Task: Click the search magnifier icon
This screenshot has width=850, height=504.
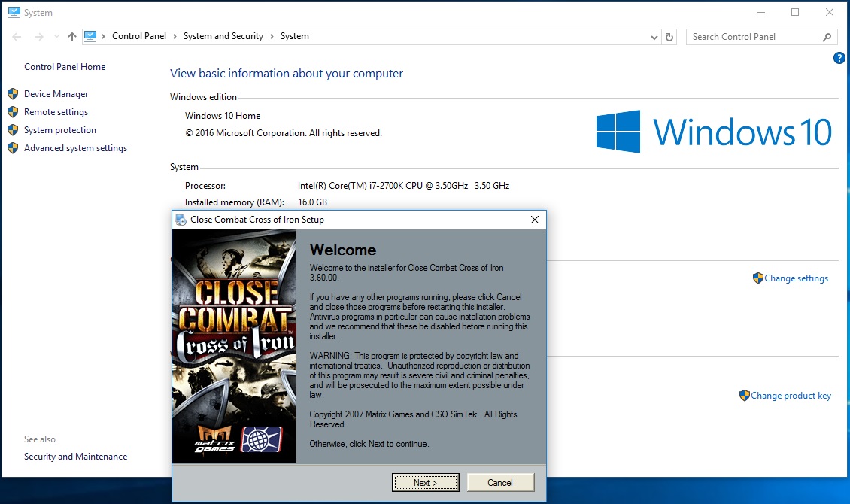Action: tap(827, 37)
